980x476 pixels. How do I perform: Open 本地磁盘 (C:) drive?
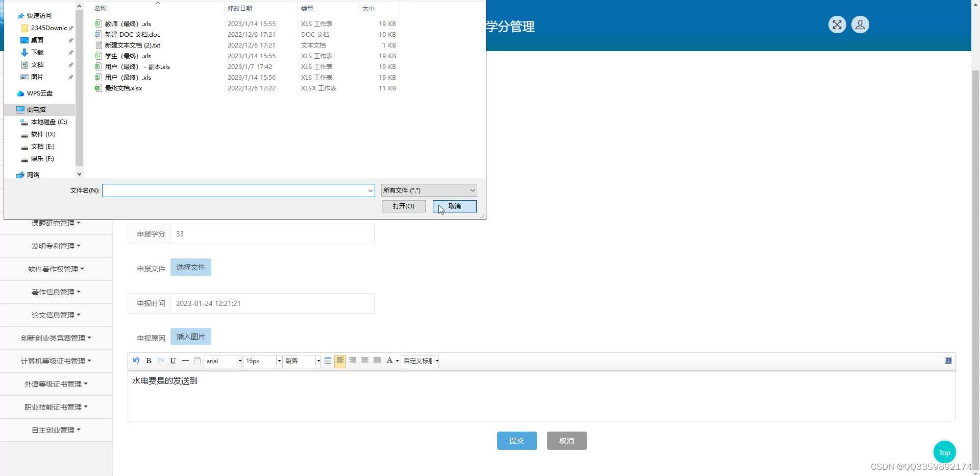click(x=48, y=122)
